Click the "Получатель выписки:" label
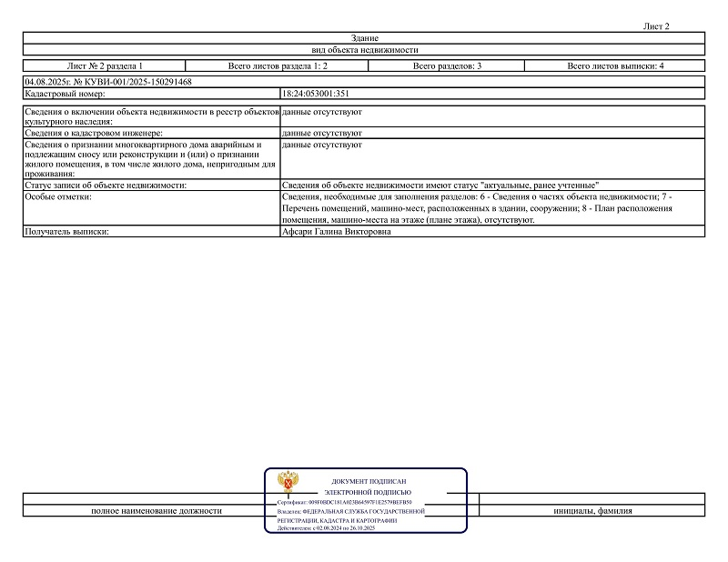The image size is (728, 562). (x=66, y=233)
